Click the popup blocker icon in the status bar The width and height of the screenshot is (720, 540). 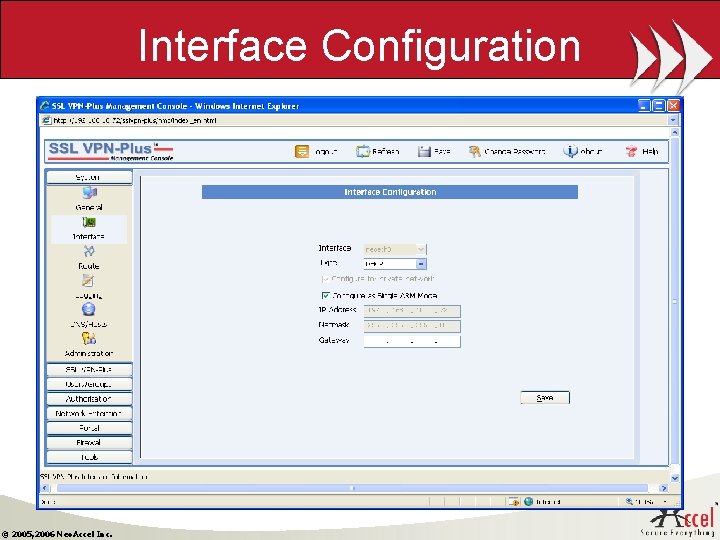[515, 501]
